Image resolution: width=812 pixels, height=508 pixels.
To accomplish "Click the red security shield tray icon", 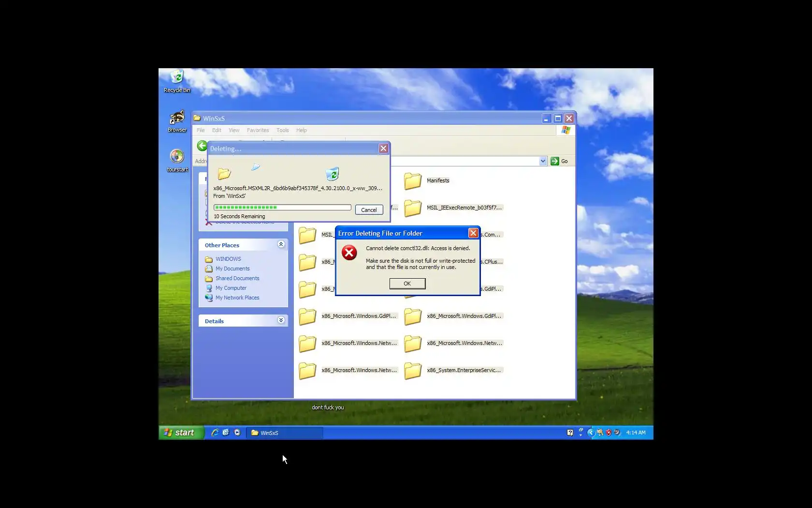I will [x=609, y=433].
